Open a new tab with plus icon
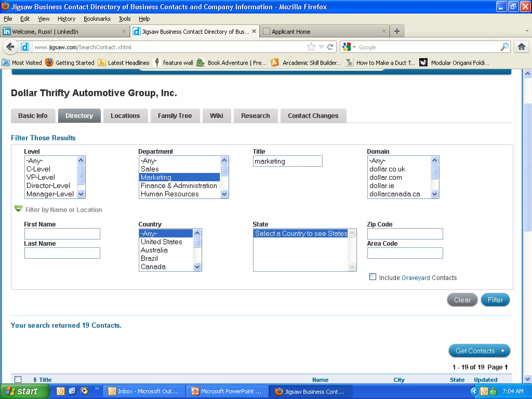532x399 pixels. coord(397,31)
